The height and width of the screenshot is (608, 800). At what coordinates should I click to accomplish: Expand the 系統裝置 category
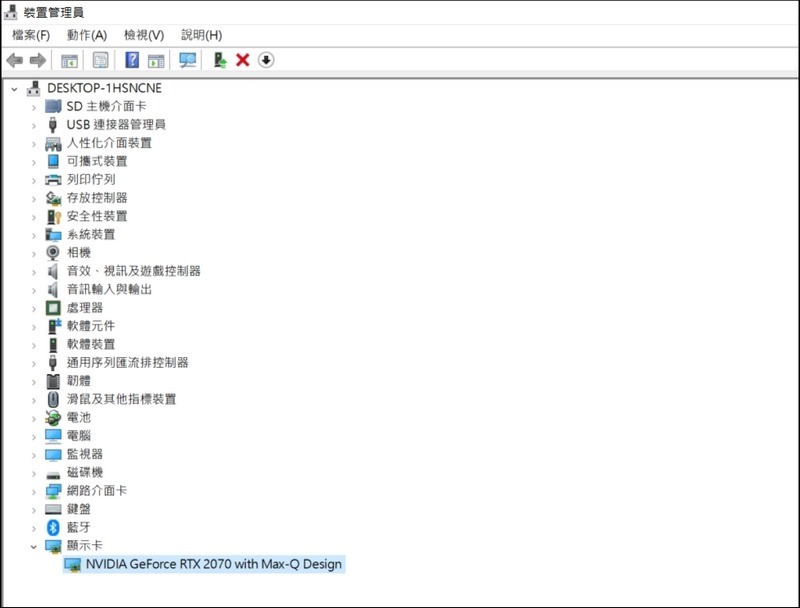34,236
